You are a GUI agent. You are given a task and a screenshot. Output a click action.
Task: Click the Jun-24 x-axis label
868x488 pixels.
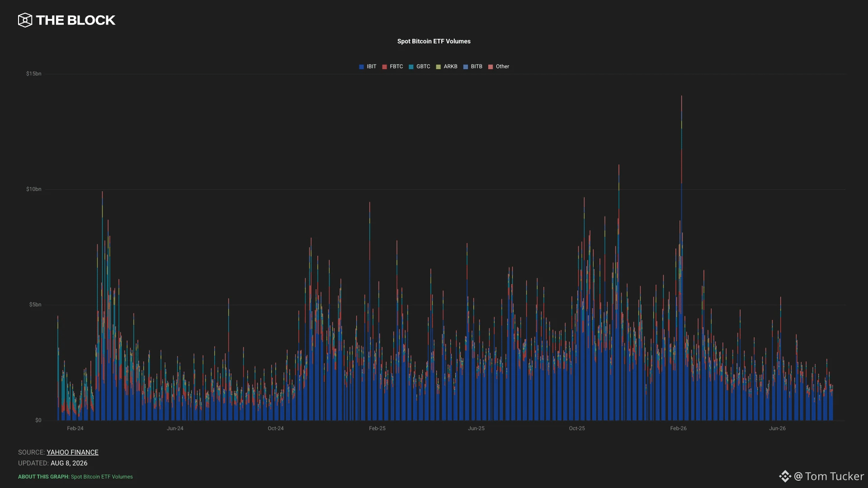tap(175, 428)
